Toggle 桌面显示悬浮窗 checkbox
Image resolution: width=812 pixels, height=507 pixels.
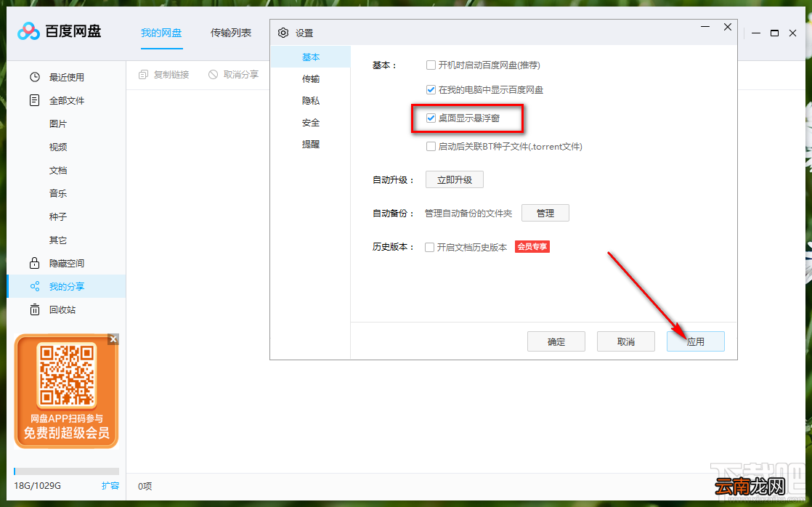pyautogui.click(x=431, y=118)
